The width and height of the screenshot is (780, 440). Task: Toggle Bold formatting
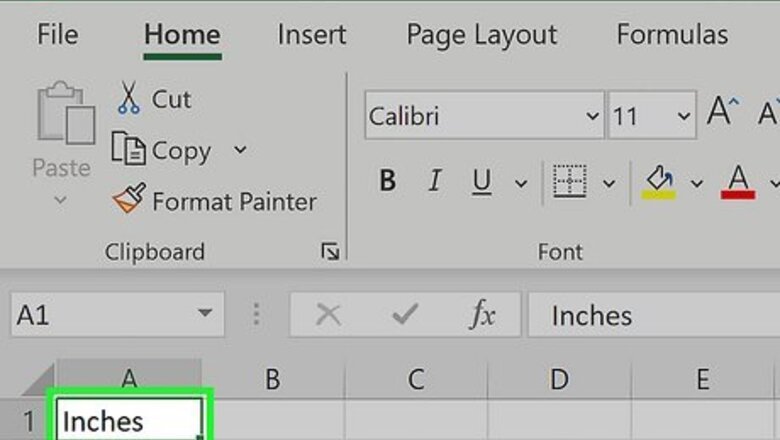(x=387, y=182)
